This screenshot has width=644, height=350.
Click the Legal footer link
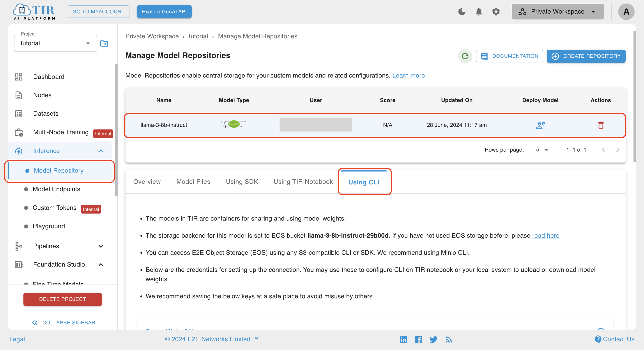[x=17, y=339]
